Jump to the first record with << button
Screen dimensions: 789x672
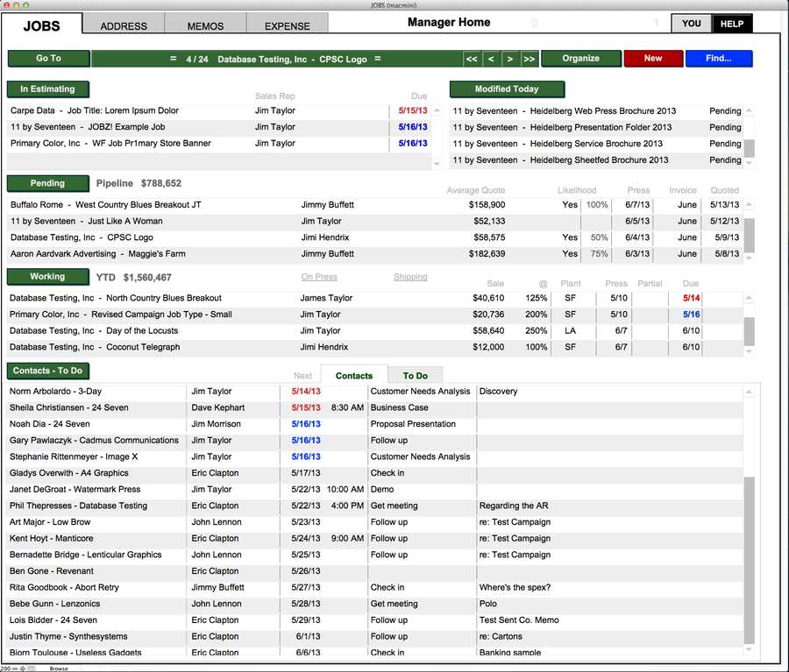click(472, 59)
